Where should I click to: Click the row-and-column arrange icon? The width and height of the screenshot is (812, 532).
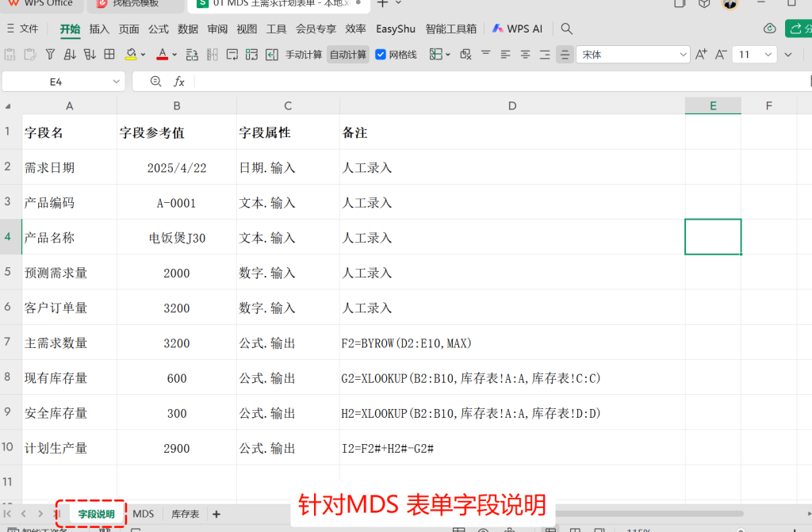point(192,55)
